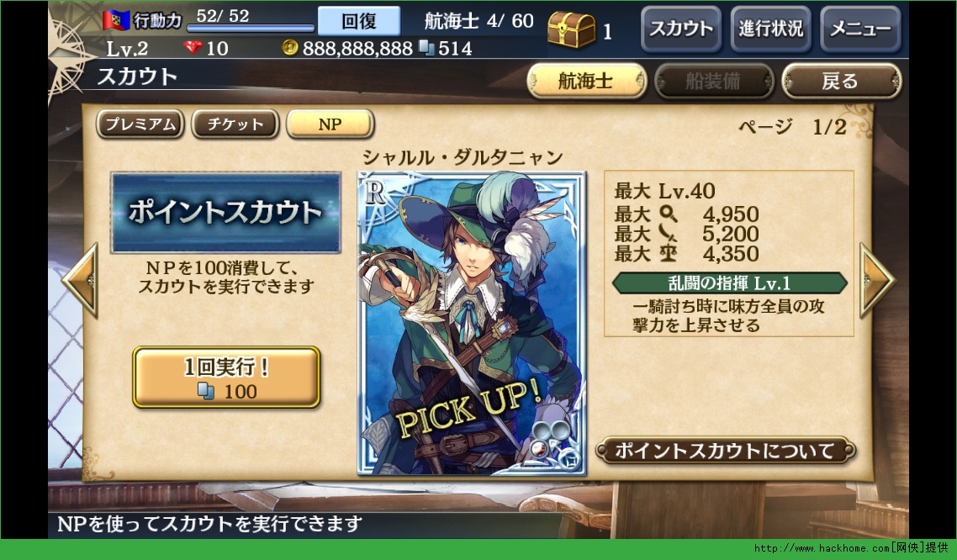Go to previous page with left arrow
The image size is (957, 560).
(81, 280)
